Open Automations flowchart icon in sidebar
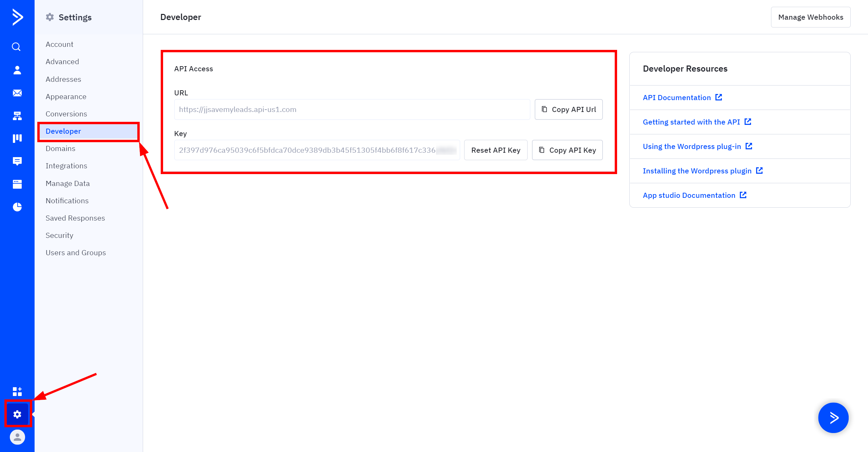The image size is (868, 452). [x=17, y=116]
